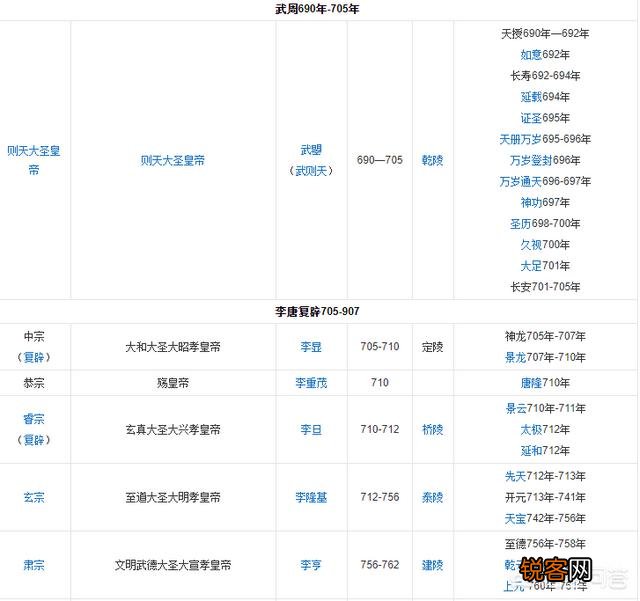Open the 如意 era name link

[x=531, y=54]
